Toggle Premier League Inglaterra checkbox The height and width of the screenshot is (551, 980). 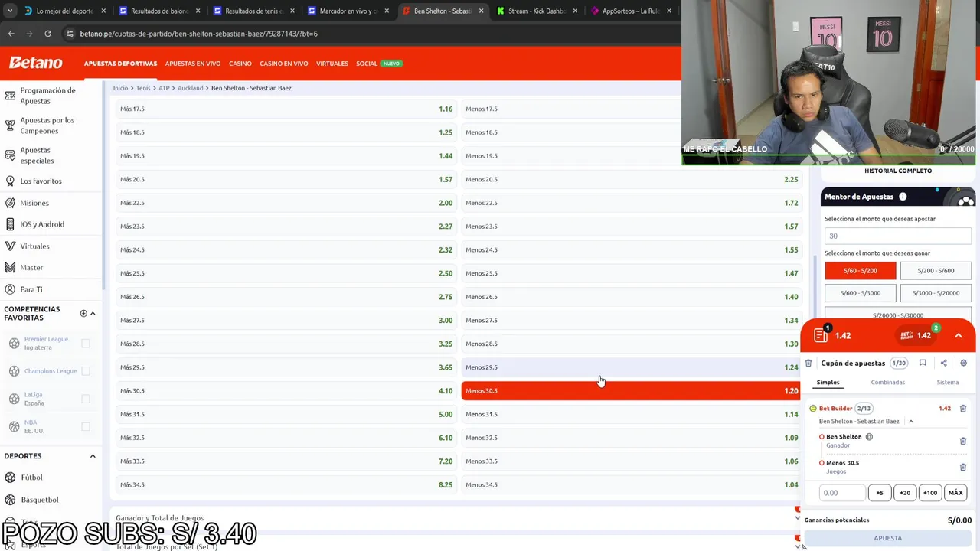point(86,344)
